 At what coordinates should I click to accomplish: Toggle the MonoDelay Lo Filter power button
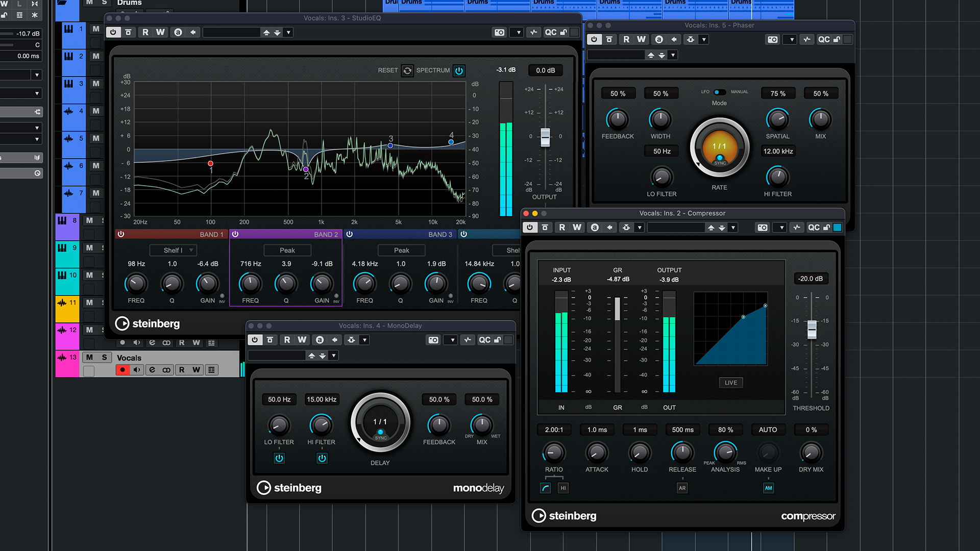click(279, 458)
